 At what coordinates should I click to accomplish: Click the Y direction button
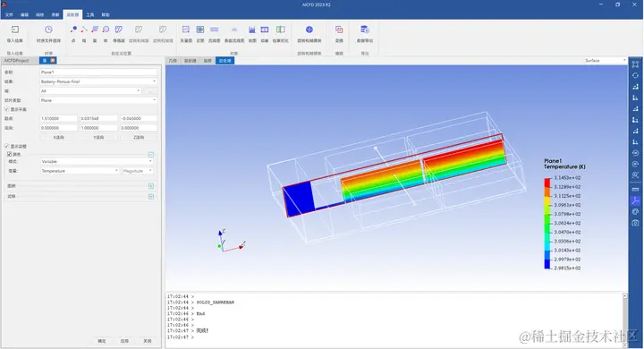tap(98, 137)
